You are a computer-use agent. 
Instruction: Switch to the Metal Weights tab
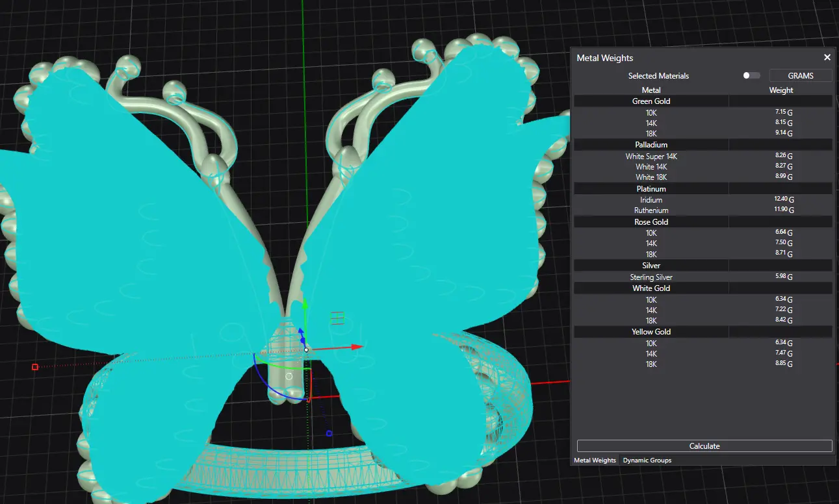[x=595, y=460]
